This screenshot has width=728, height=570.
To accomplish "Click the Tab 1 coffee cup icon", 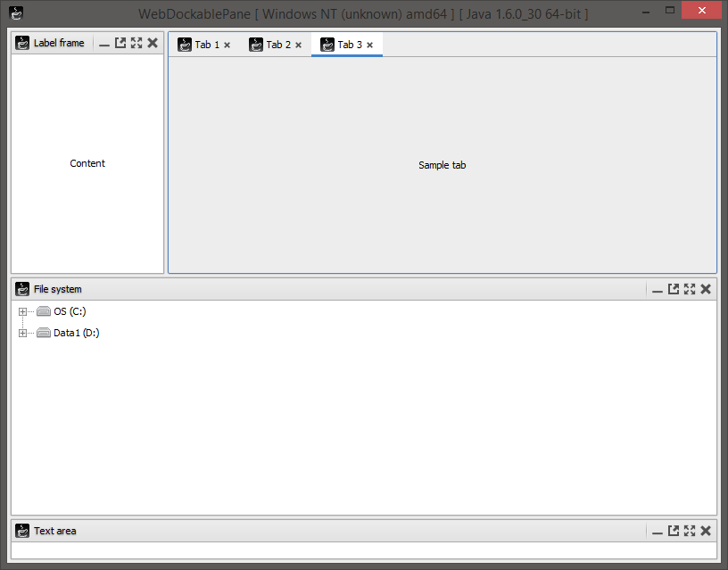I will [185, 45].
